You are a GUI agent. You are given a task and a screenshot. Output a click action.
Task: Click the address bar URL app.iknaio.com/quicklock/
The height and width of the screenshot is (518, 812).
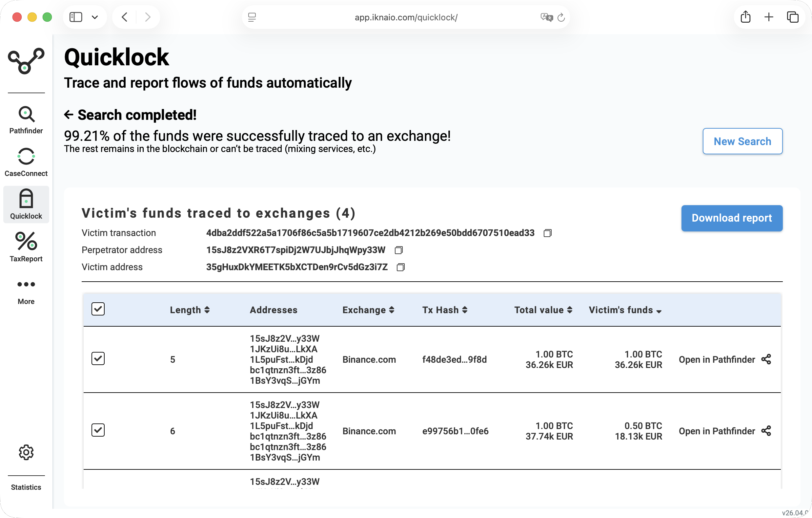(x=406, y=17)
